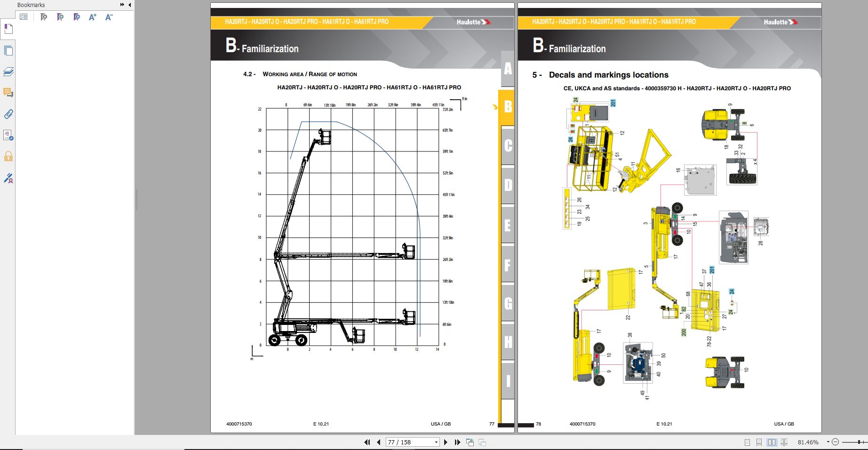Click the page 77 footer code 4000715370

click(239, 424)
